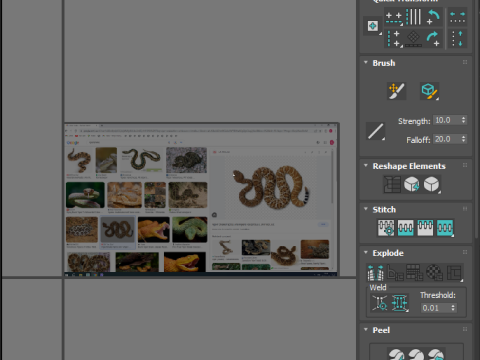Click the "Strength:" label
480x360 pixels.
point(414,121)
